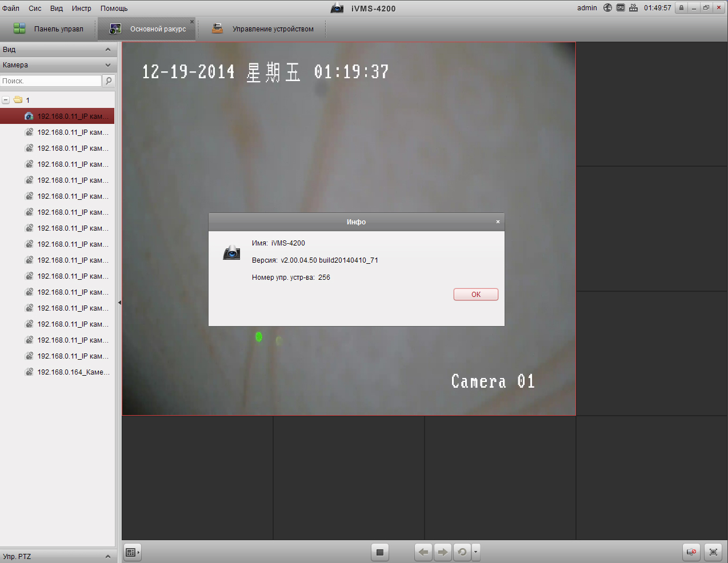Open the auto-switch interval dropdown arrow
Viewport: 728px width, 563px height.
(476, 552)
